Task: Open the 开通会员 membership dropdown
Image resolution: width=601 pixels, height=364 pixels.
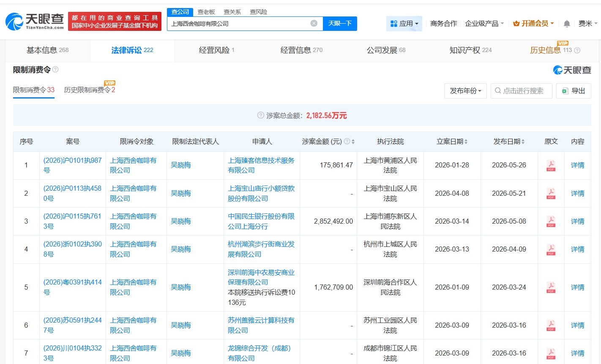Action: [533, 24]
